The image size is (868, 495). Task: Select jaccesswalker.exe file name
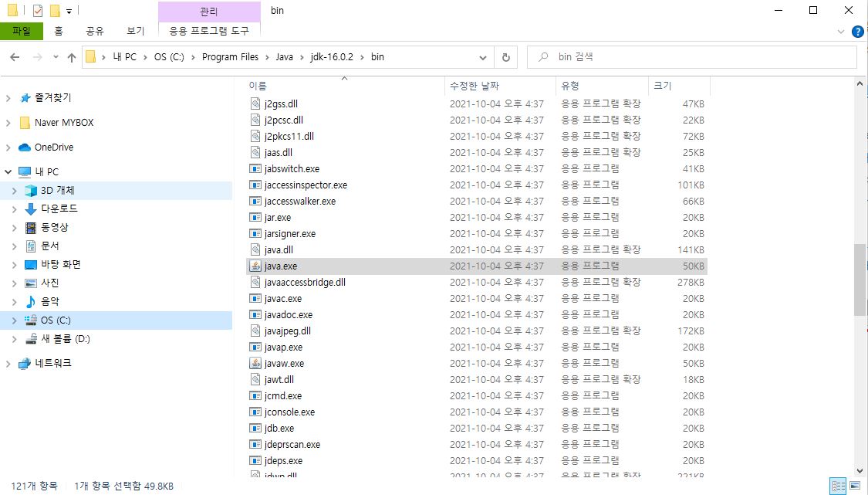300,202
